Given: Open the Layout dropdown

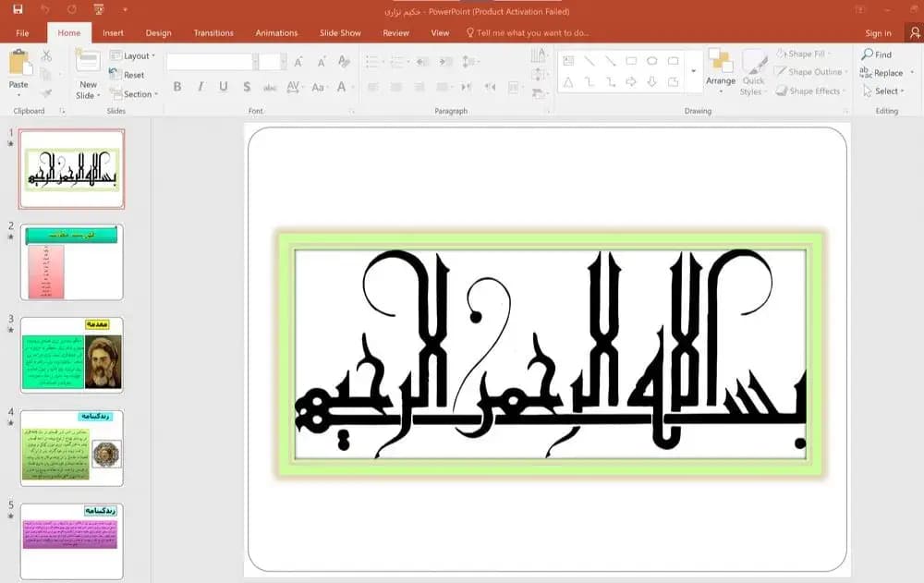Looking at the screenshot, I should coord(133,56).
